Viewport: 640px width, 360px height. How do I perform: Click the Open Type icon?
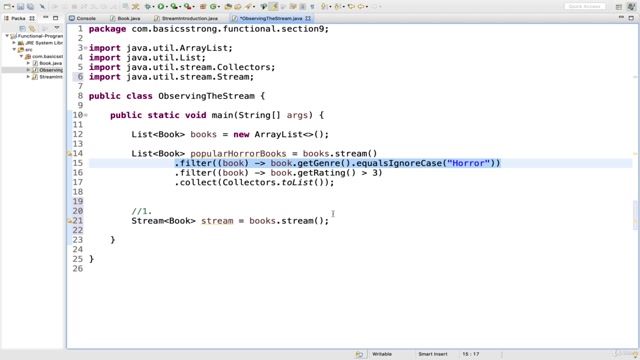pos(228,7)
